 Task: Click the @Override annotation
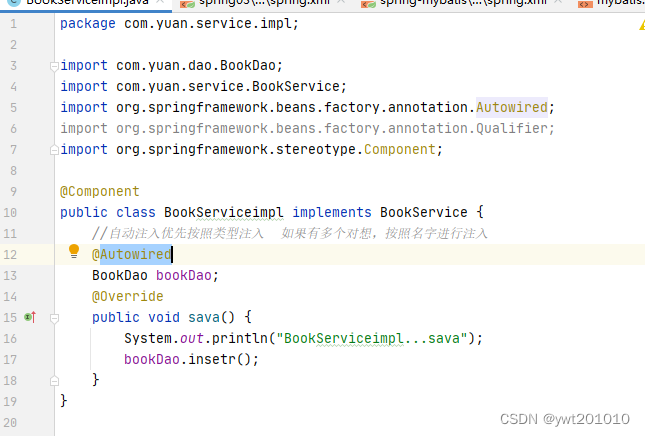tap(128, 296)
